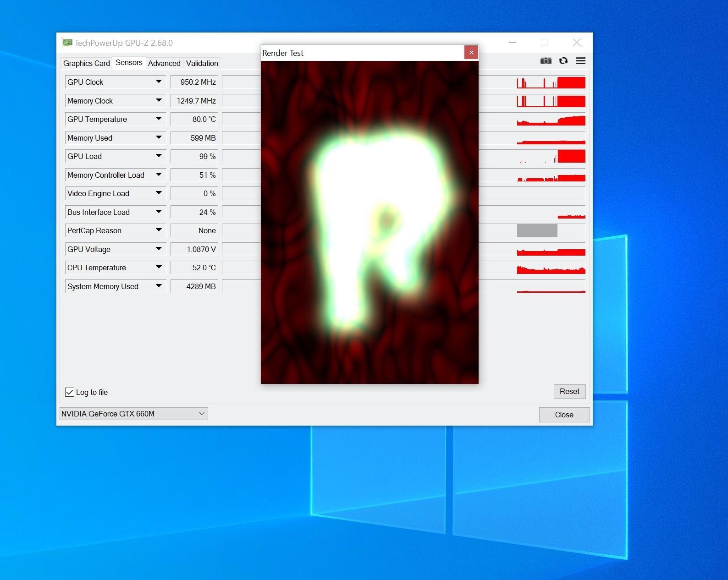Open the GPU Clock sensor dropdown
The height and width of the screenshot is (580, 728).
159,82
